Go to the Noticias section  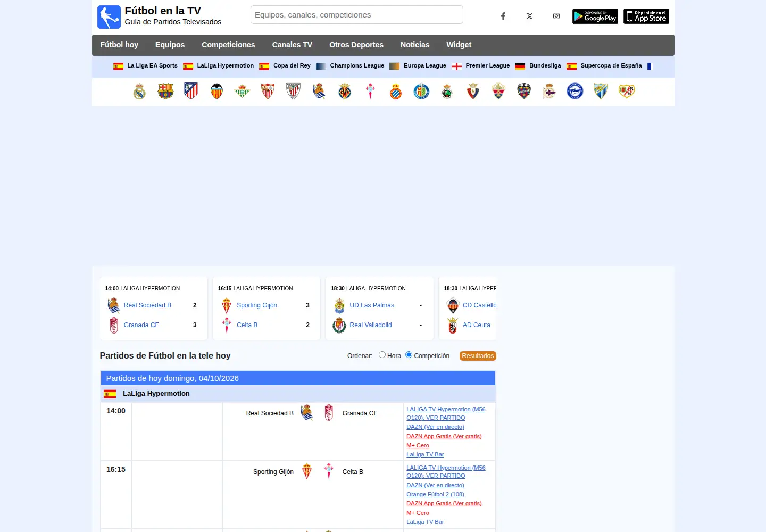pyautogui.click(x=415, y=45)
